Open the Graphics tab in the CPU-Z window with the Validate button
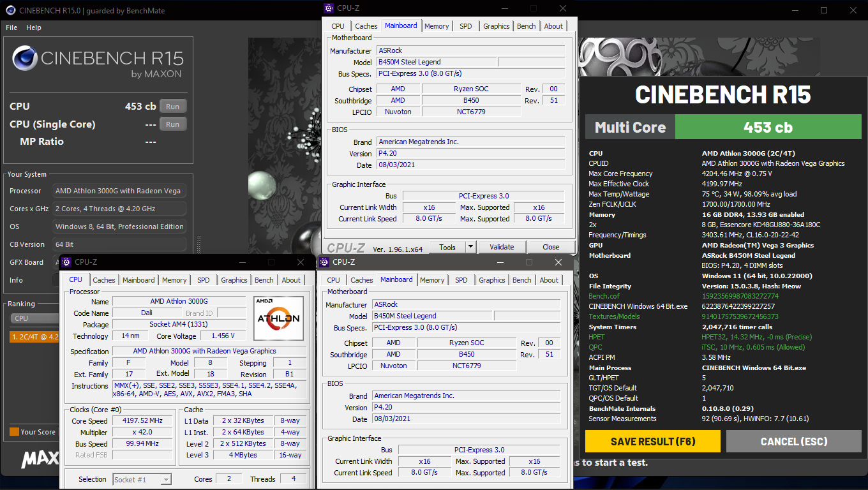This screenshot has width=868, height=490. 497,26
